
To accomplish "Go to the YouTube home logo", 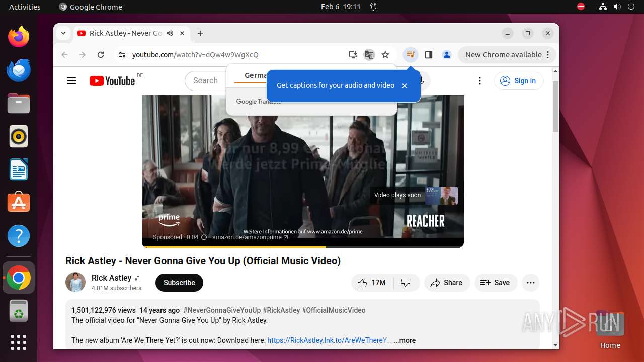I will pos(112,81).
